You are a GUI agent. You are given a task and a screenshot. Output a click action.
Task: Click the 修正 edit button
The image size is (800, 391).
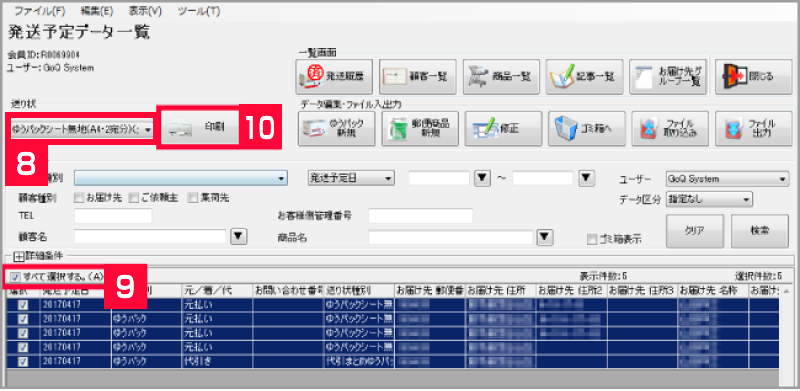[x=503, y=128]
